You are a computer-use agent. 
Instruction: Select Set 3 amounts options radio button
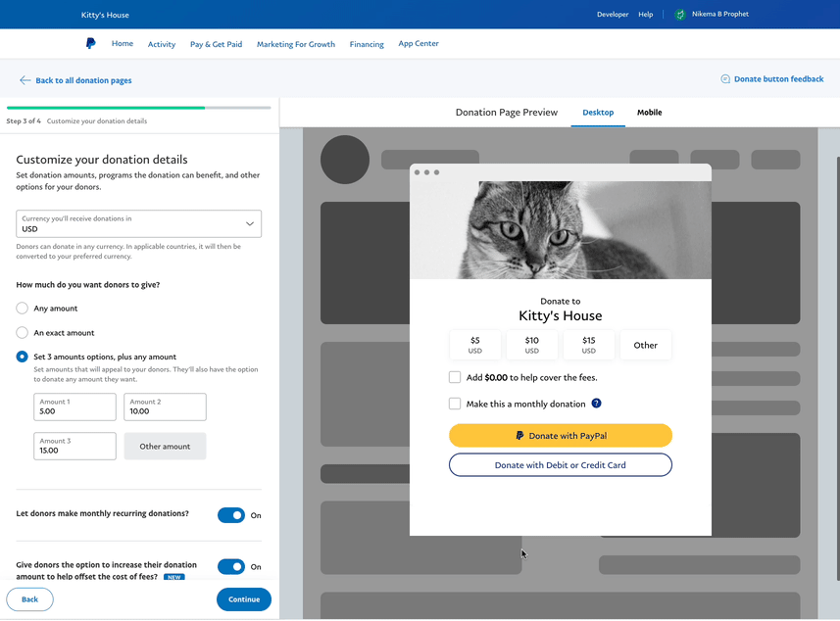click(x=22, y=357)
